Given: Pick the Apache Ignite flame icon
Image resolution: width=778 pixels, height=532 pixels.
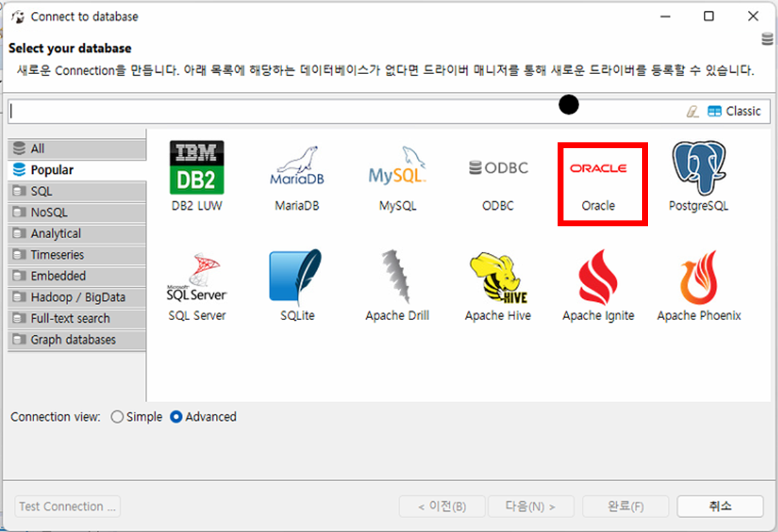Looking at the screenshot, I should 598,277.
